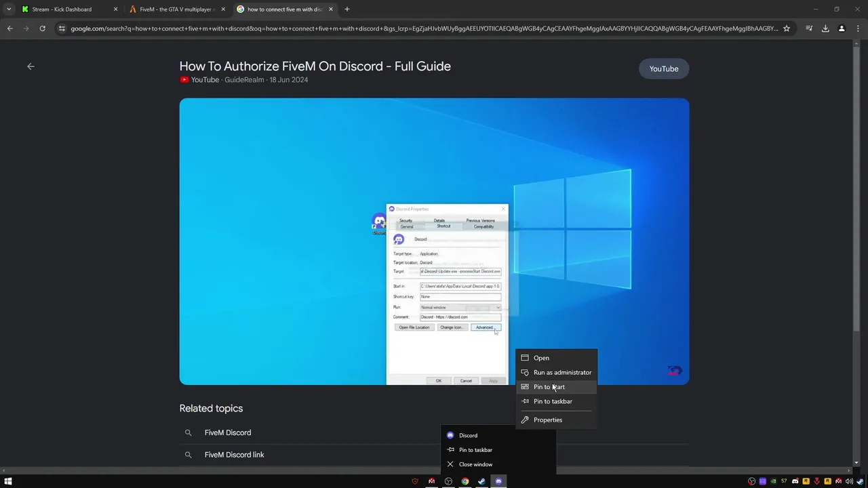The width and height of the screenshot is (868, 488).
Task: Click the purple grid tray icon
Action: [x=762, y=481]
